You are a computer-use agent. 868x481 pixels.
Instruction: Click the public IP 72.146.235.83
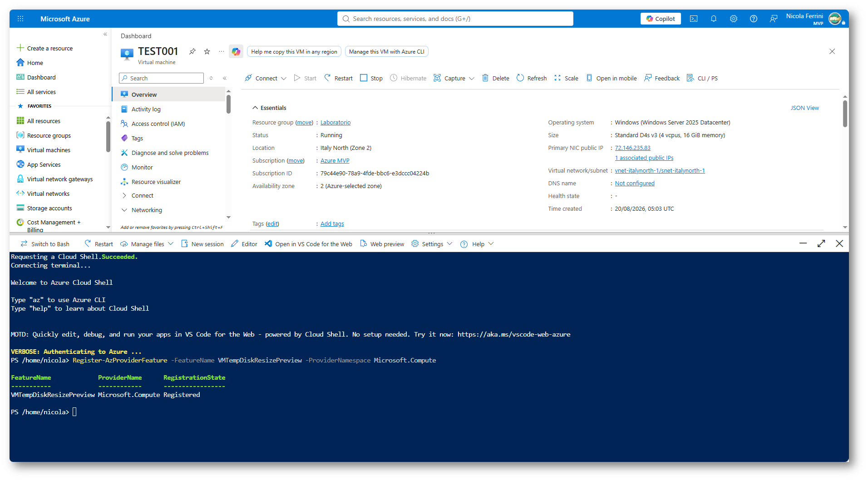click(632, 148)
